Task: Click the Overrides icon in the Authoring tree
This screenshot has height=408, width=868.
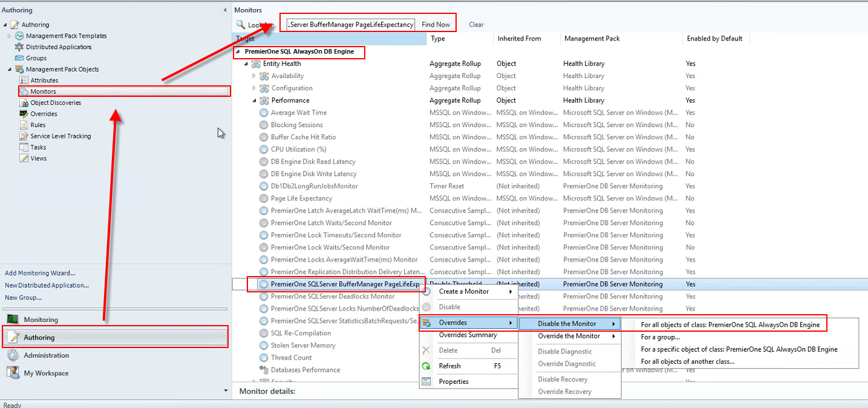Action: point(24,114)
